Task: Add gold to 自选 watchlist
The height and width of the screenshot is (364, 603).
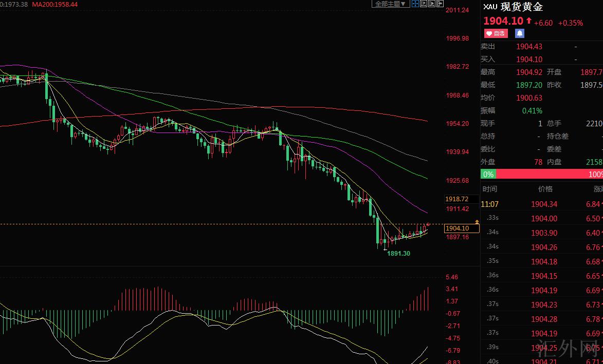Action: [x=496, y=33]
